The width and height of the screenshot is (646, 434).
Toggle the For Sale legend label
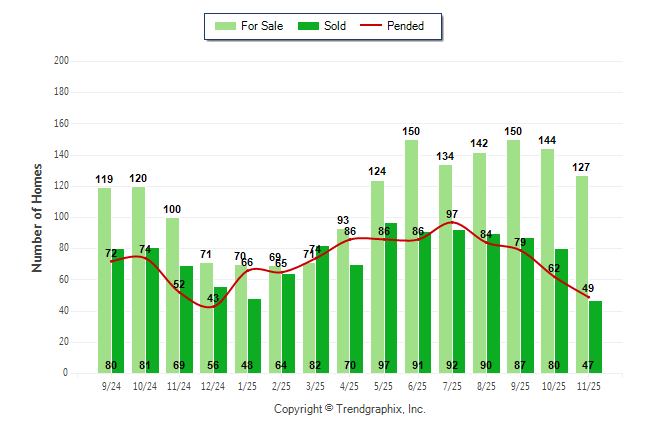(x=262, y=26)
